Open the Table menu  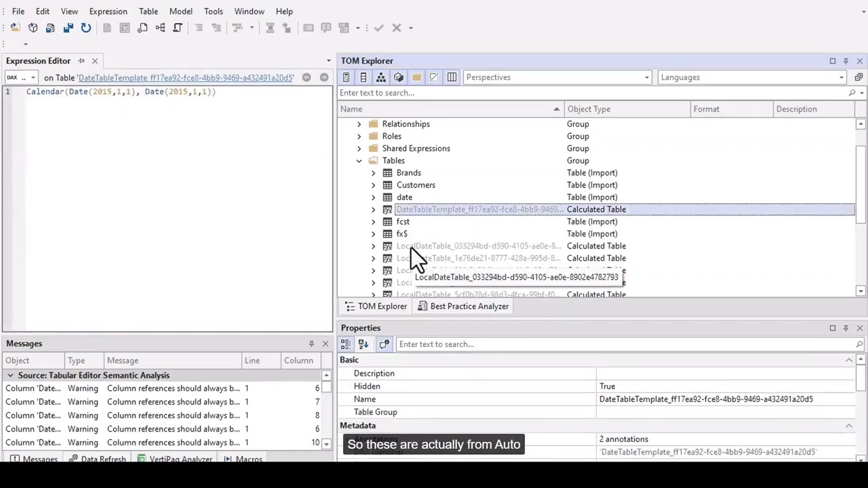pyautogui.click(x=149, y=12)
